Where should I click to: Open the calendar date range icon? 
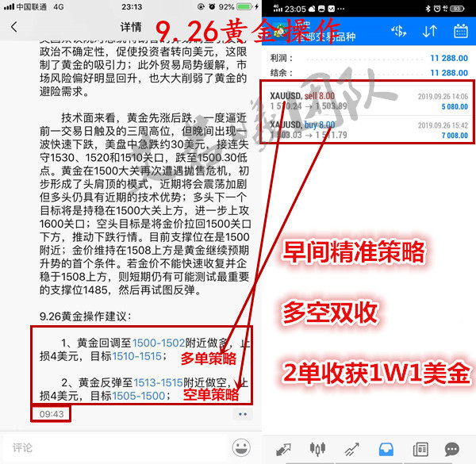460,31
